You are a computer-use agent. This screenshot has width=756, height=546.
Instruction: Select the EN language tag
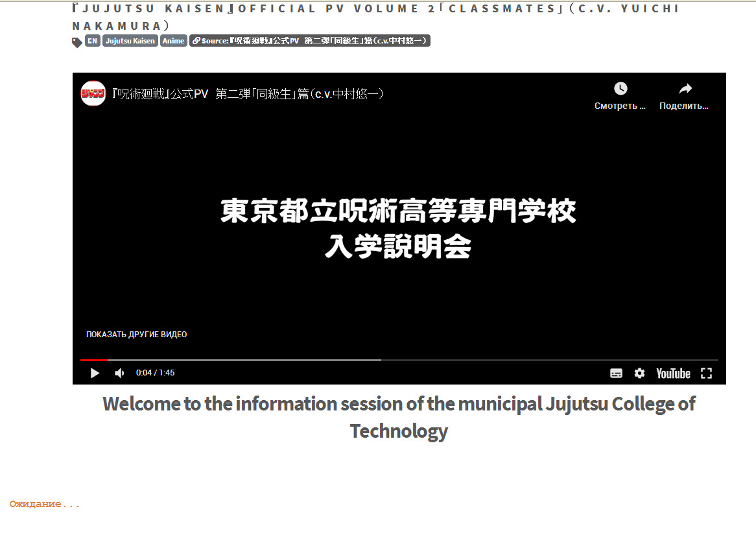[x=93, y=41]
